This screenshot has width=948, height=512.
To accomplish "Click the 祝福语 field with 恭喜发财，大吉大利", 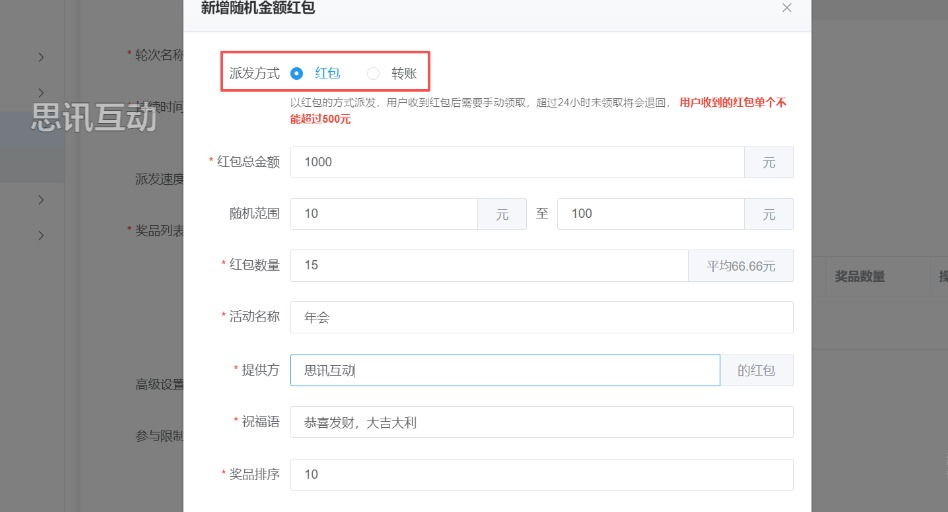I will (540, 423).
